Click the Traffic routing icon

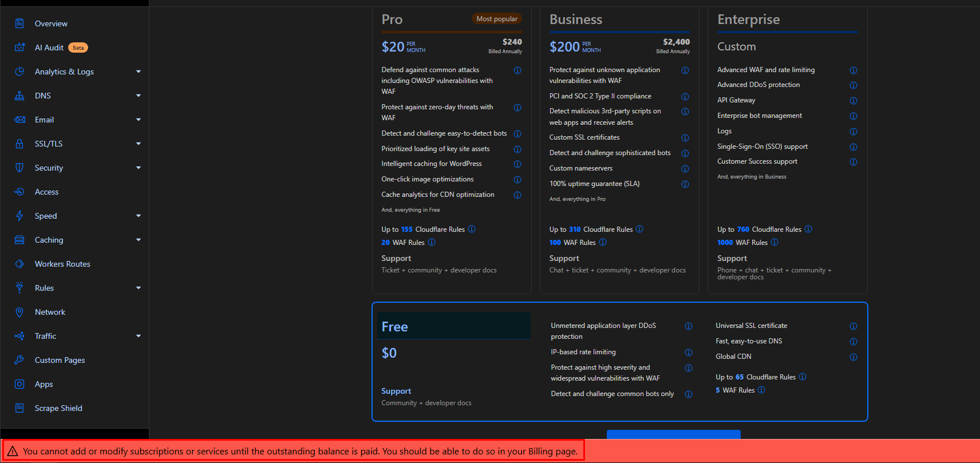point(19,336)
